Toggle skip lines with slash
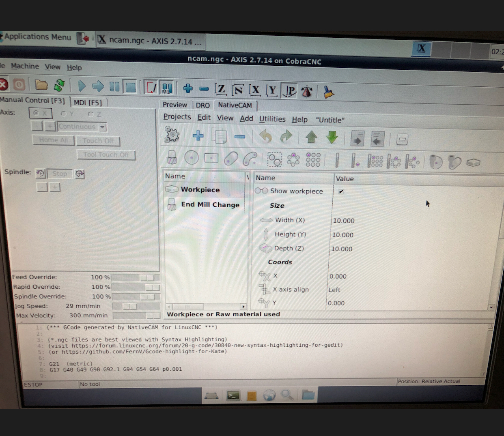504x436 pixels. point(151,87)
